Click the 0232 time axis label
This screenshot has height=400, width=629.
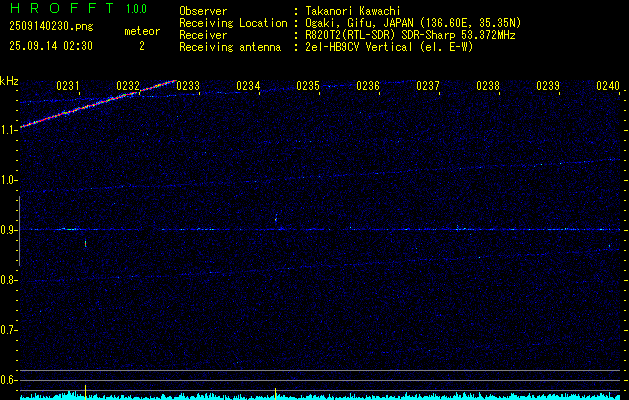[128, 85]
